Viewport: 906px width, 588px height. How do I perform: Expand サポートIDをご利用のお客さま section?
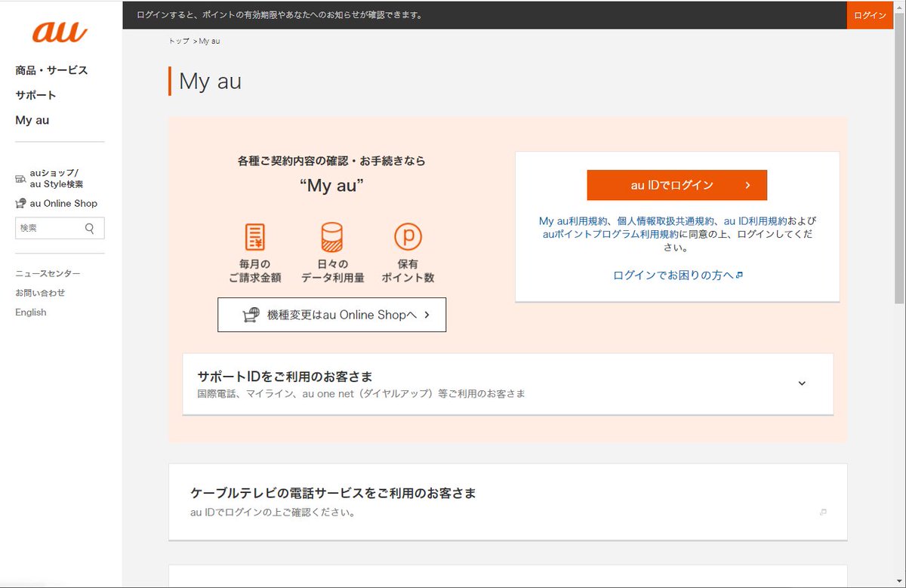(x=508, y=384)
